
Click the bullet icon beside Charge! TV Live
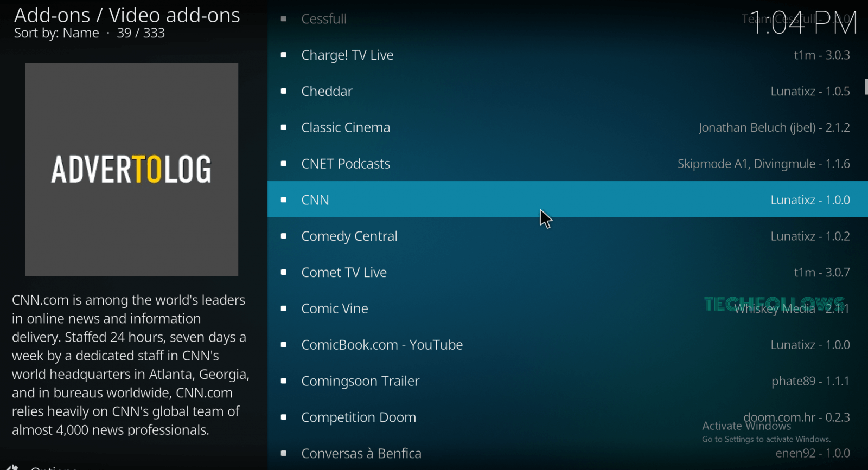click(284, 55)
